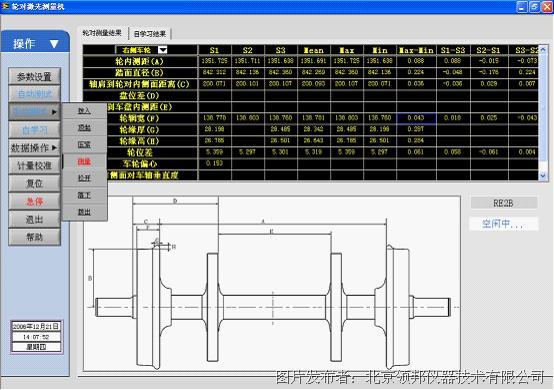The image size is (554, 390).
Task: Select row label 轮内测距(A)
Action: (x=140, y=61)
